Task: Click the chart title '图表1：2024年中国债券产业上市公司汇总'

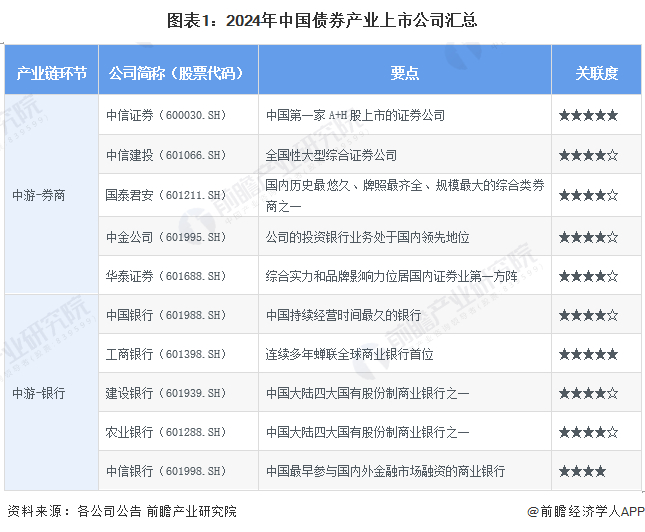Action: click(x=322, y=21)
